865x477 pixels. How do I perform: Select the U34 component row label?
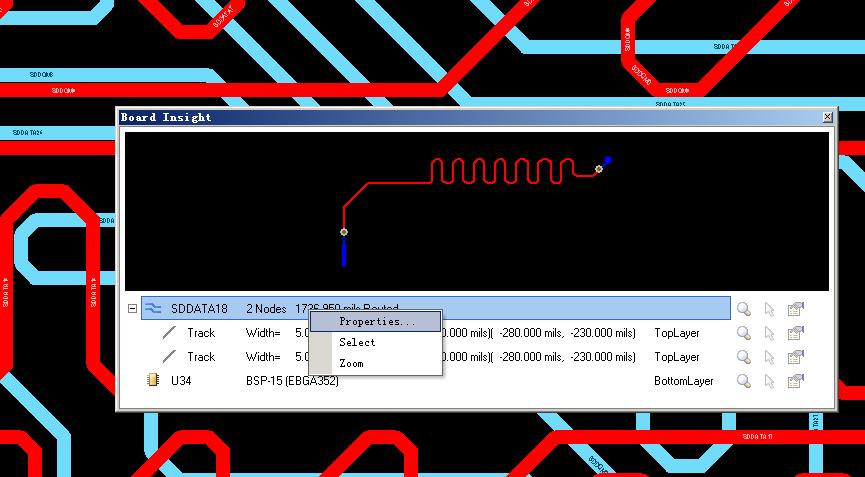(181, 381)
